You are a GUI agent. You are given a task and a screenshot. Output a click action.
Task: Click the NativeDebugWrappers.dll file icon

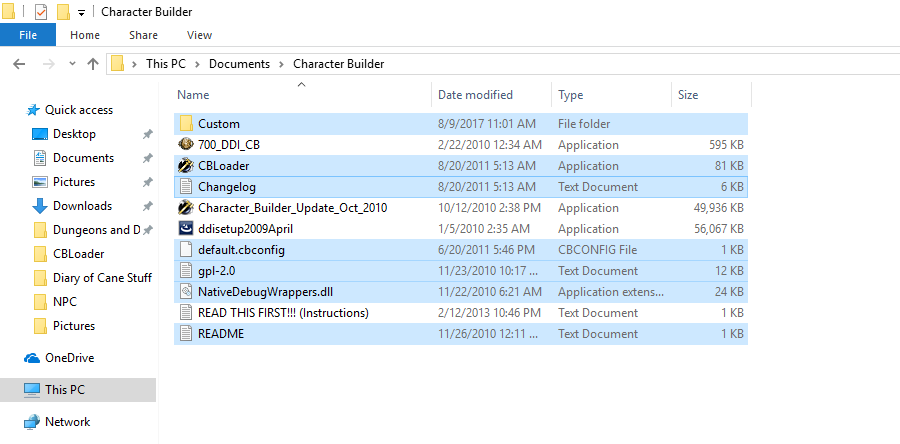pos(185,292)
